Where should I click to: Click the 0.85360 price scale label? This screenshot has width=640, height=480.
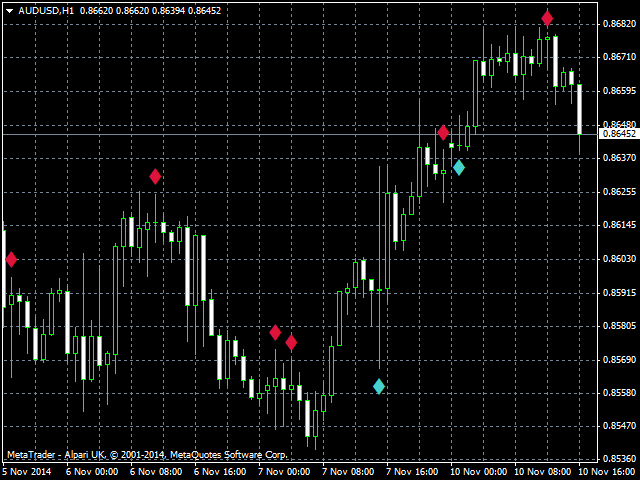pyautogui.click(x=619, y=458)
